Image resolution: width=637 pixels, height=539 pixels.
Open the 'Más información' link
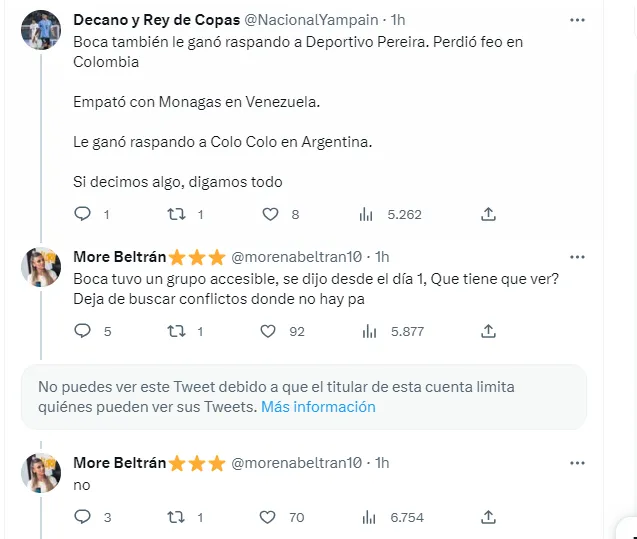pos(318,407)
